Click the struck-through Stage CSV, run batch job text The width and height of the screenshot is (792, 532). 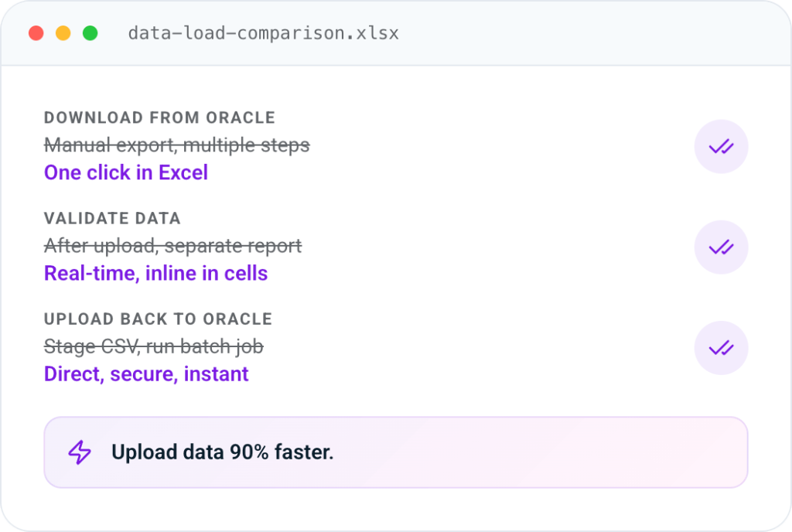point(154,346)
